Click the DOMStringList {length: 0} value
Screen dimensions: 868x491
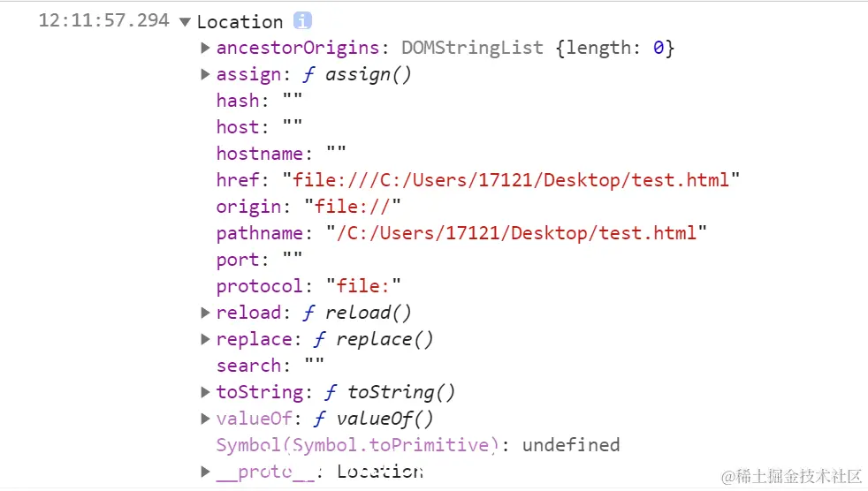(537, 48)
